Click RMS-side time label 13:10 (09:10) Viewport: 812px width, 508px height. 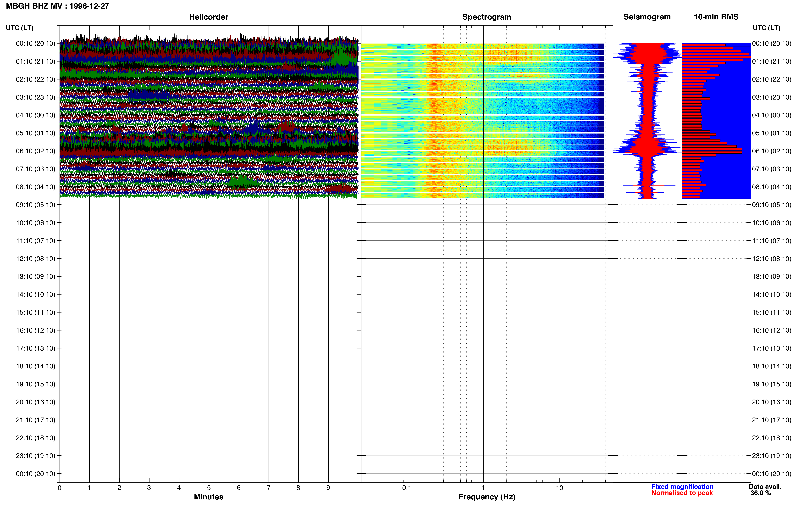pos(772,277)
